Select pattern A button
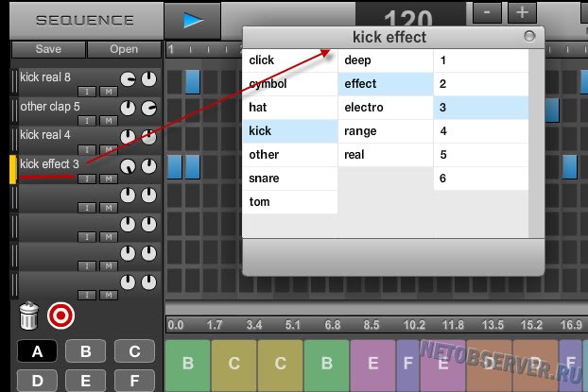Viewport: 588px width, 392px height. click(x=37, y=351)
